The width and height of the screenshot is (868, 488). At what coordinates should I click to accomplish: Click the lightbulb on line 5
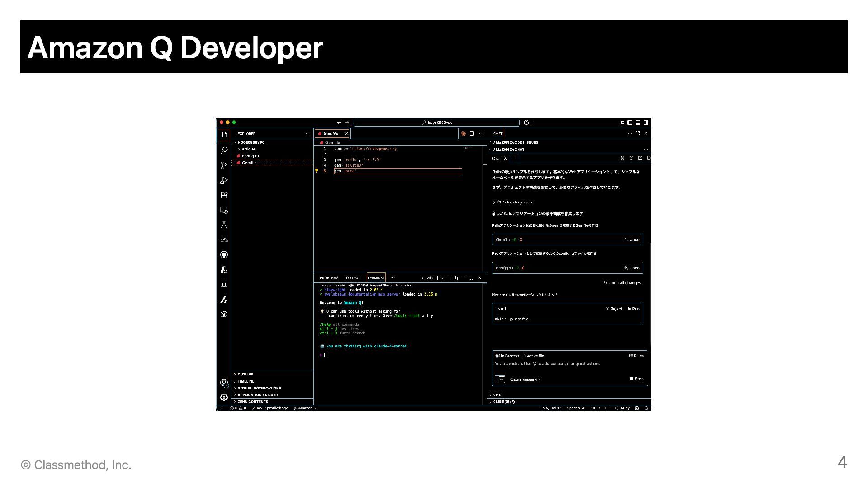(x=316, y=171)
